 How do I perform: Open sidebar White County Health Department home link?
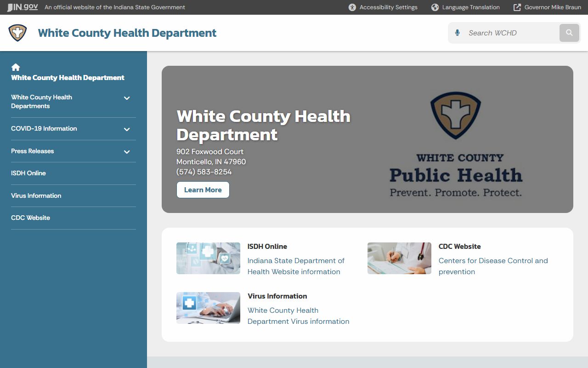pos(68,77)
